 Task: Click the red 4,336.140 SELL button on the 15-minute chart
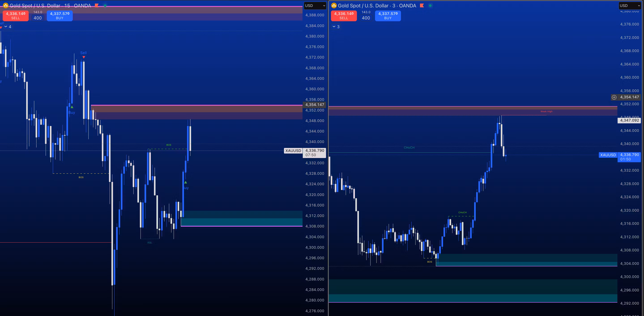click(15, 16)
